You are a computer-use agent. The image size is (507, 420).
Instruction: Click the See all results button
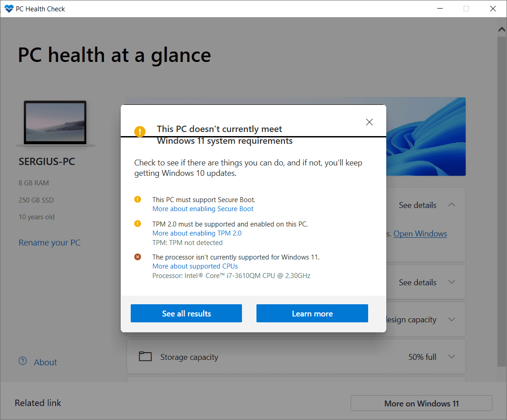pos(186,313)
